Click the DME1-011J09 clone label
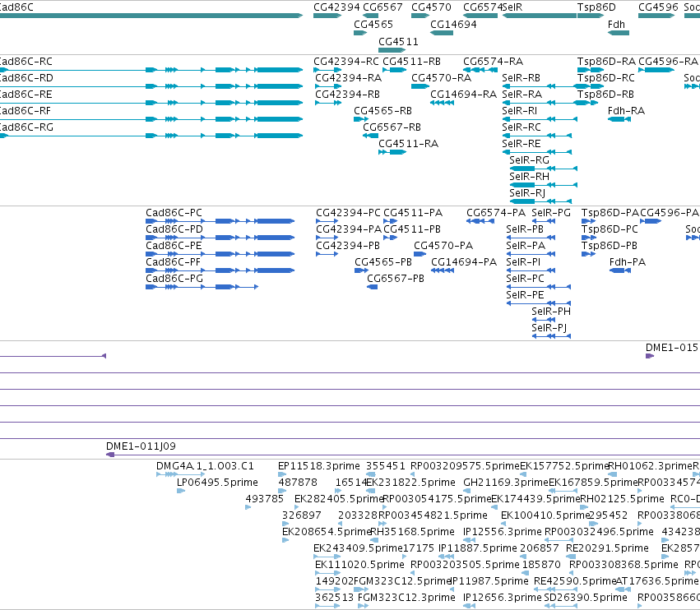The image size is (700, 610). point(141,446)
